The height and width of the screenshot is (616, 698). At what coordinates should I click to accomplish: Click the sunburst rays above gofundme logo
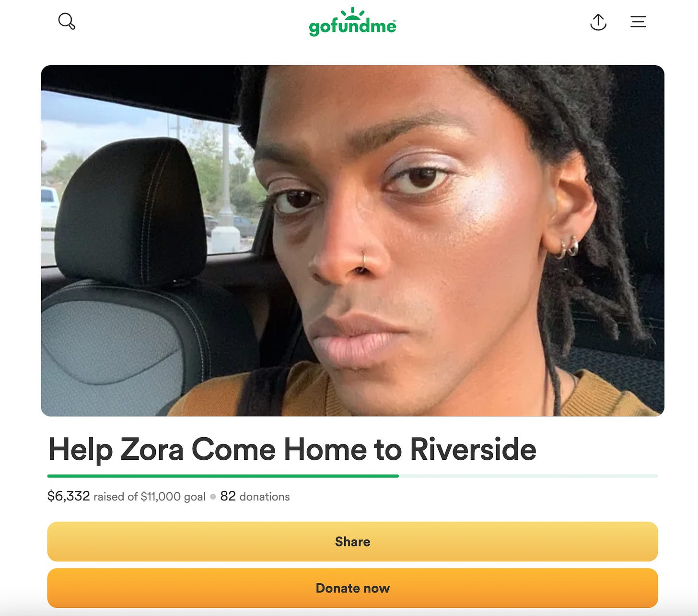coord(353,13)
